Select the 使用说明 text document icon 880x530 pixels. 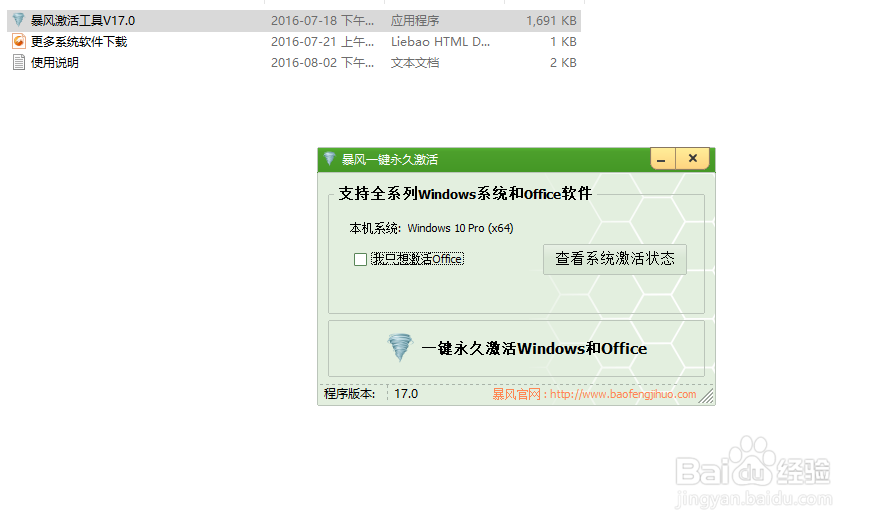(19, 62)
